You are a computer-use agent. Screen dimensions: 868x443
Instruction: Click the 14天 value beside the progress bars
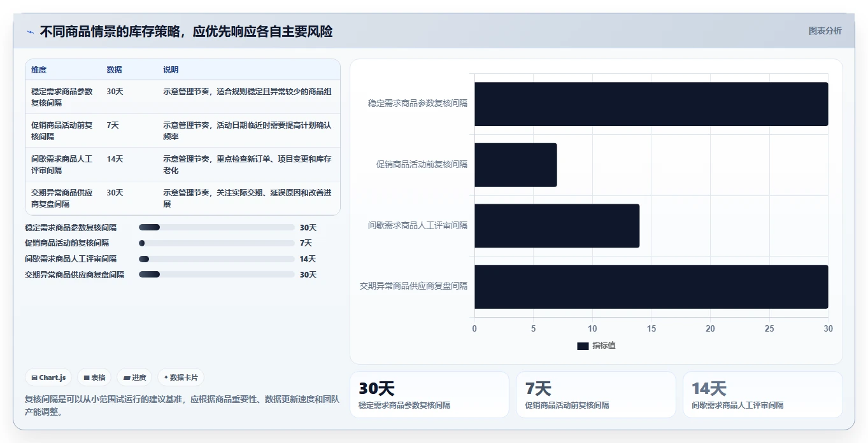[x=308, y=259]
